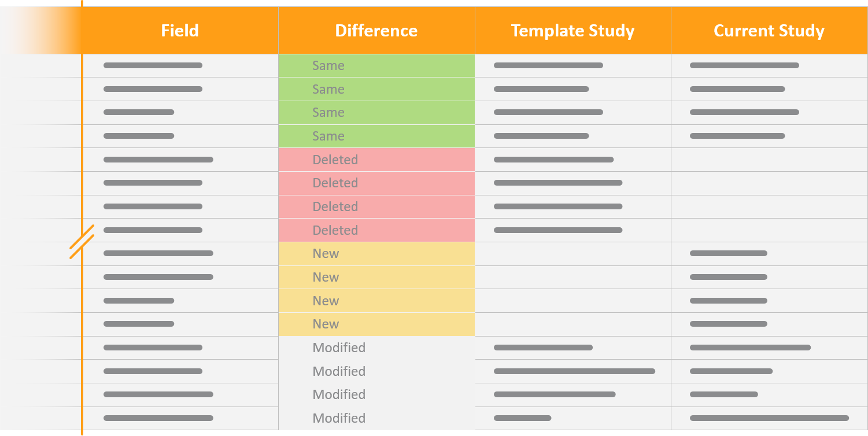Click the Difference column header
868x436 pixels.
(x=376, y=31)
